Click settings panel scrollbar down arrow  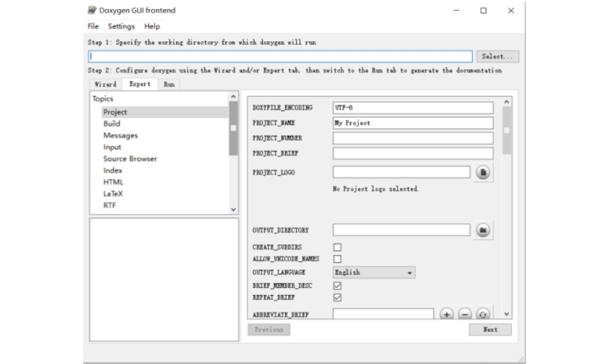pos(507,314)
